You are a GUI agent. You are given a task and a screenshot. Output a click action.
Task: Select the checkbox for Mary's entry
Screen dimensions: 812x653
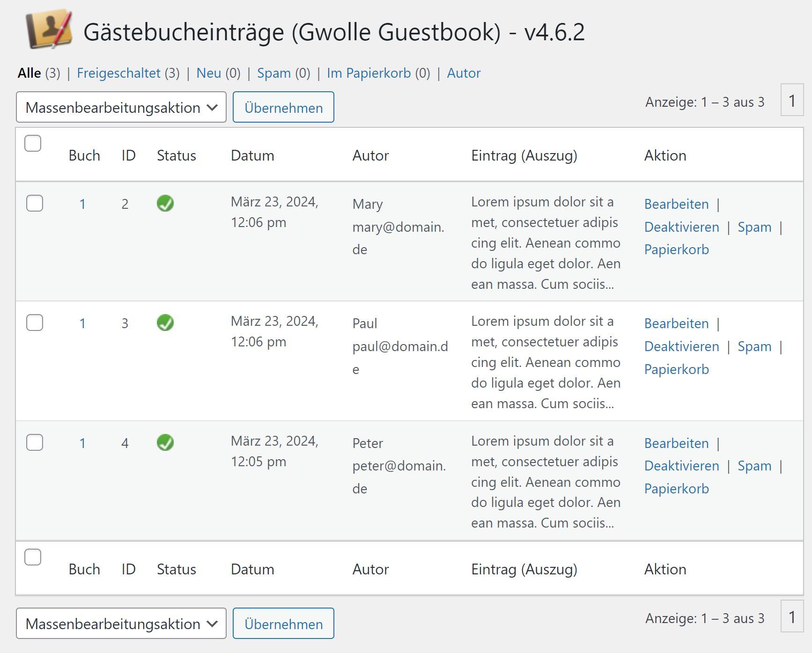(35, 203)
